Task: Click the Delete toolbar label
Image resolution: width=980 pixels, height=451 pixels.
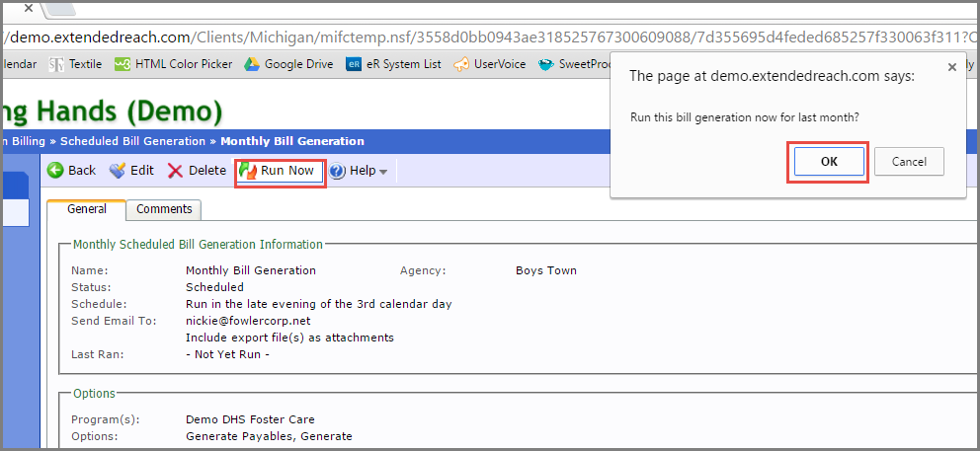Action: tap(206, 171)
